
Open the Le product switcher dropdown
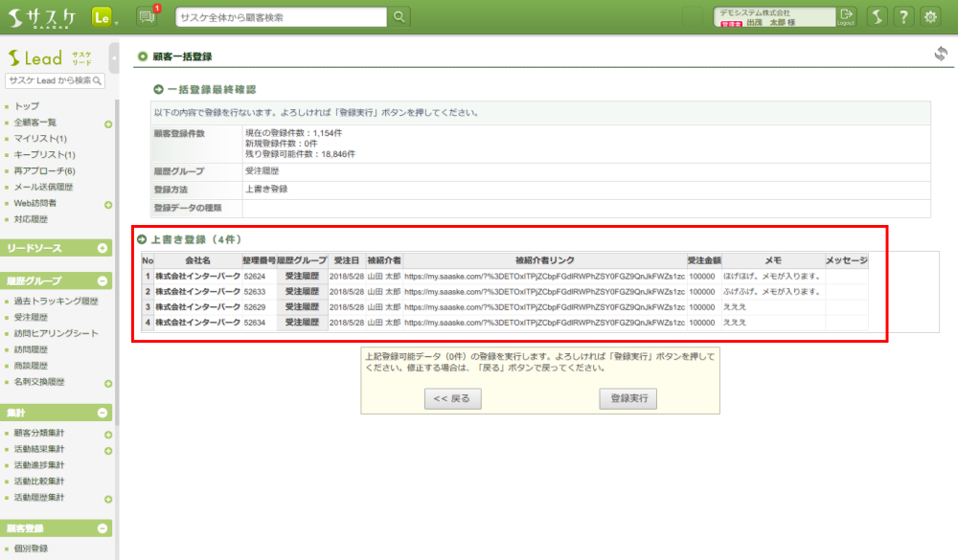(x=105, y=17)
